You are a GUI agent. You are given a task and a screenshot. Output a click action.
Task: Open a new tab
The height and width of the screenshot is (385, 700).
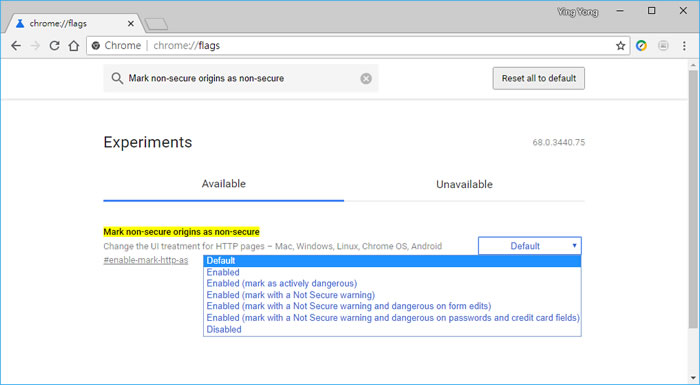tap(156, 24)
